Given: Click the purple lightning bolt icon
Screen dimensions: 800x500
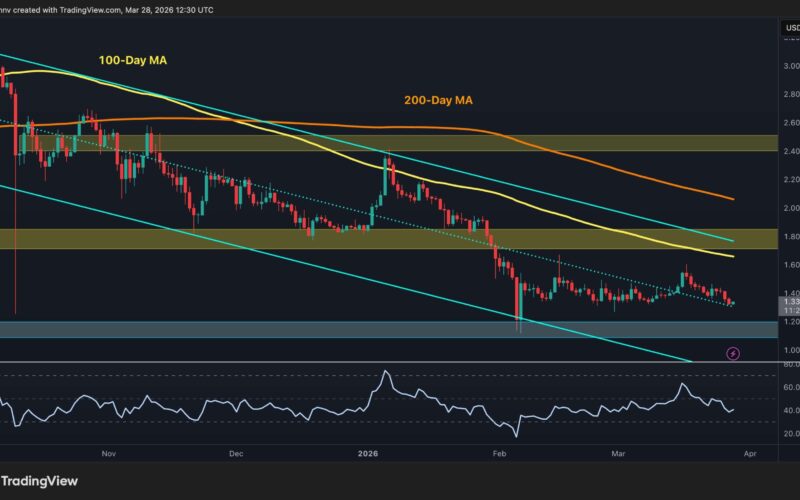Looking at the screenshot, I should pyautogui.click(x=733, y=353).
